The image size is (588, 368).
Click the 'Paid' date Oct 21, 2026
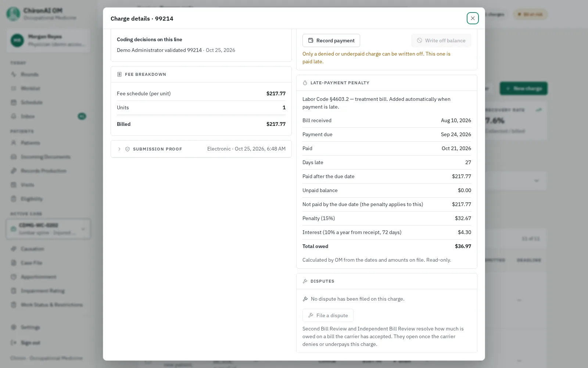(456, 148)
